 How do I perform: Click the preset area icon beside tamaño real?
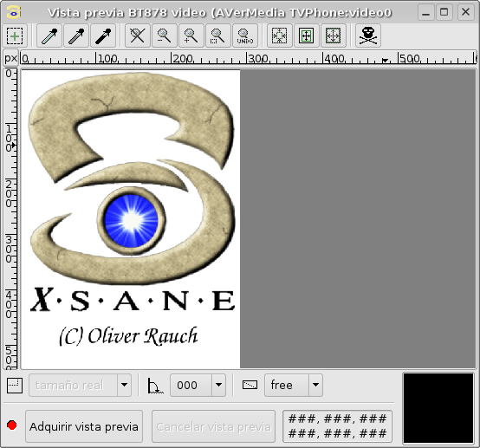coord(15,385)
